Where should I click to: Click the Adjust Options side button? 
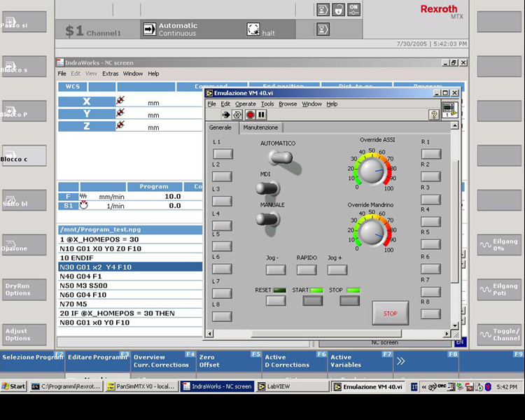pos(24,335)
